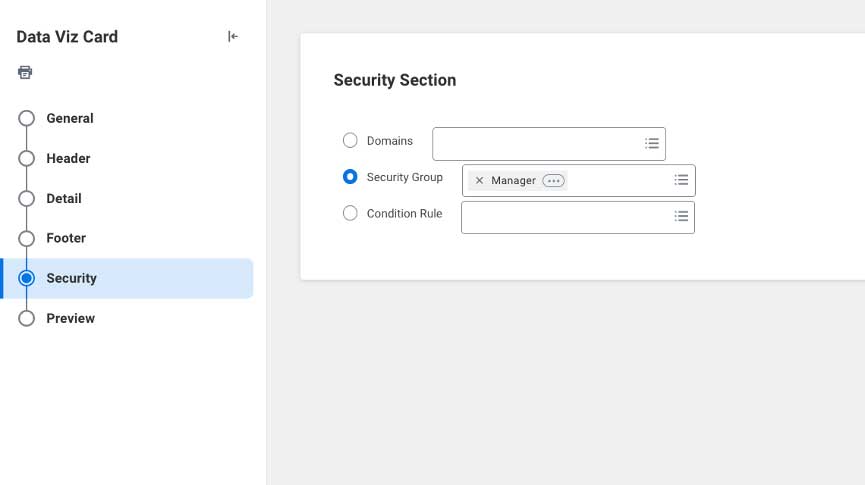
Task: Collapse the Data Viz Card side panel
Action: [233, 36]
